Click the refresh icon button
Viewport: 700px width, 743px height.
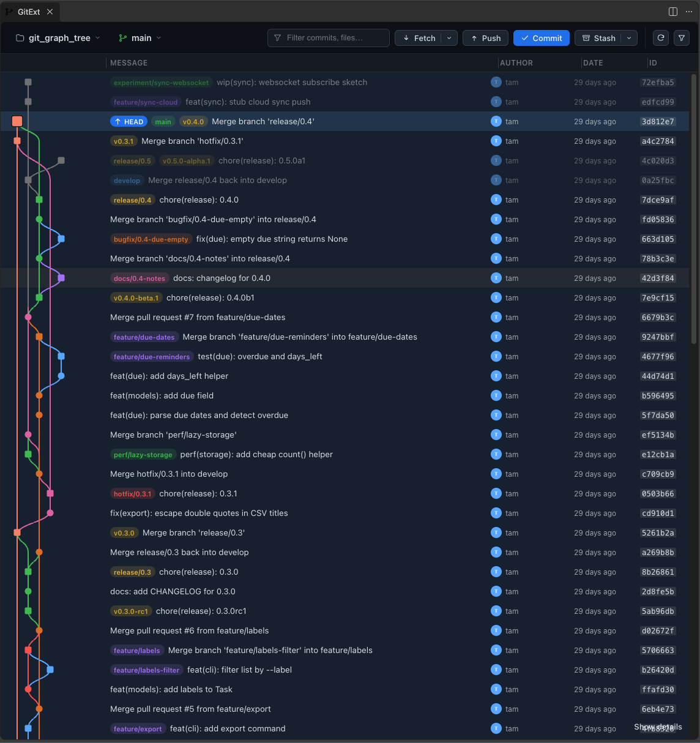point(661,38)
